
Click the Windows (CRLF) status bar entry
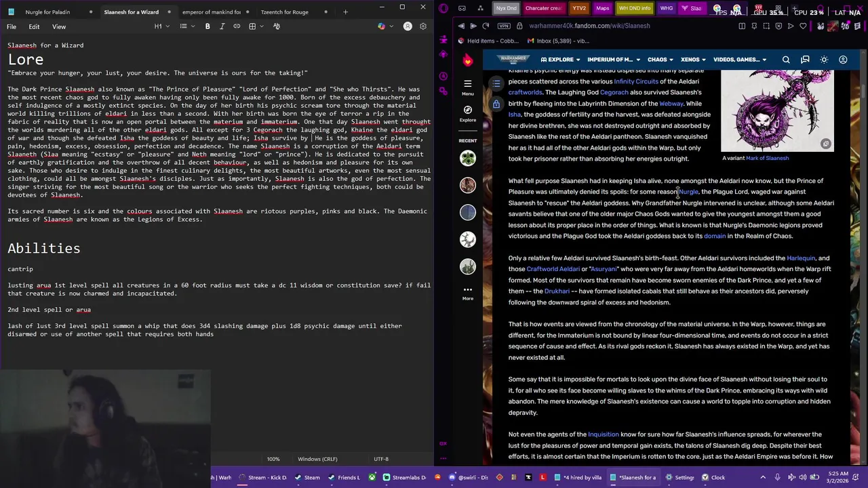tap(317, 459)
